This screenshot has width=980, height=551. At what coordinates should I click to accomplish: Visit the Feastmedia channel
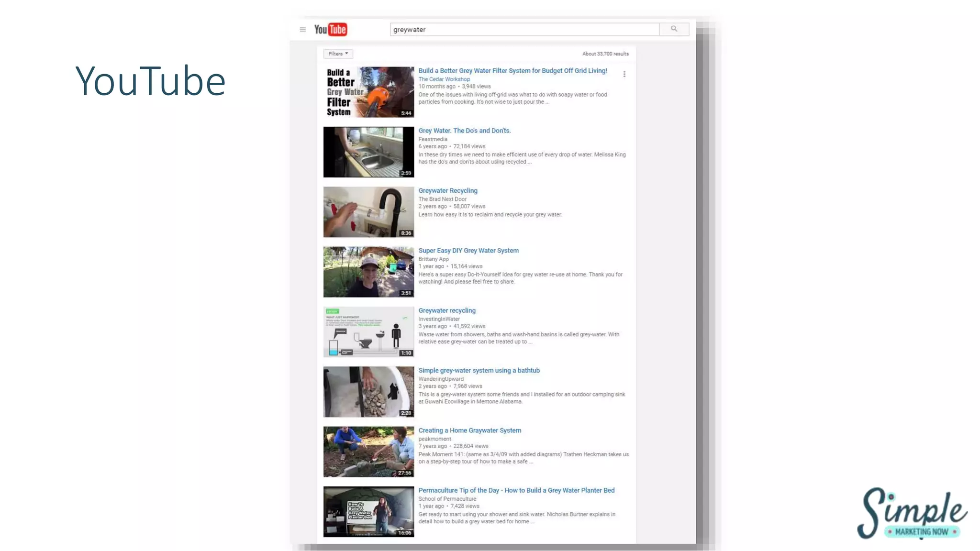point(433,139)
